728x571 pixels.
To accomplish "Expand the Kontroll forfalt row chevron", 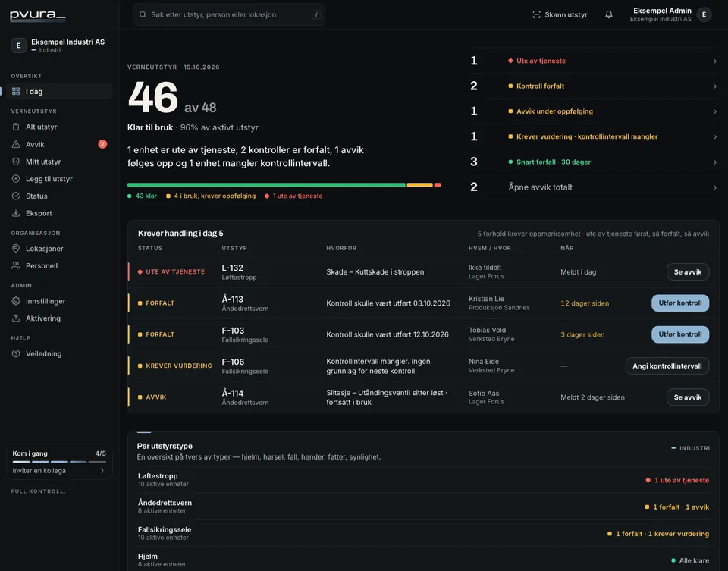I will tap(715, 86).
